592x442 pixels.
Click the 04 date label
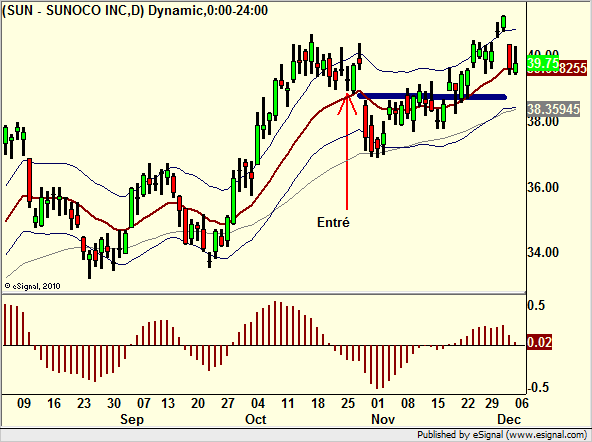click(x=258, y=403)
